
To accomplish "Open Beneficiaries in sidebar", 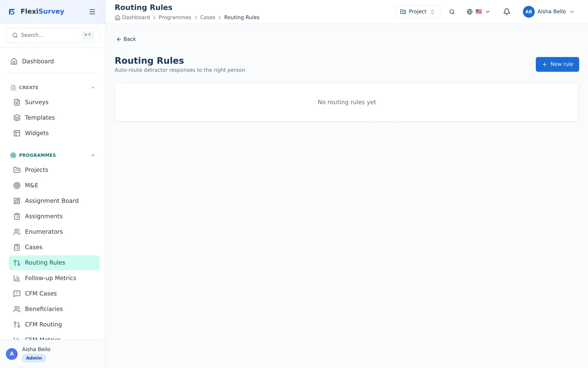I will pos(54,309).
